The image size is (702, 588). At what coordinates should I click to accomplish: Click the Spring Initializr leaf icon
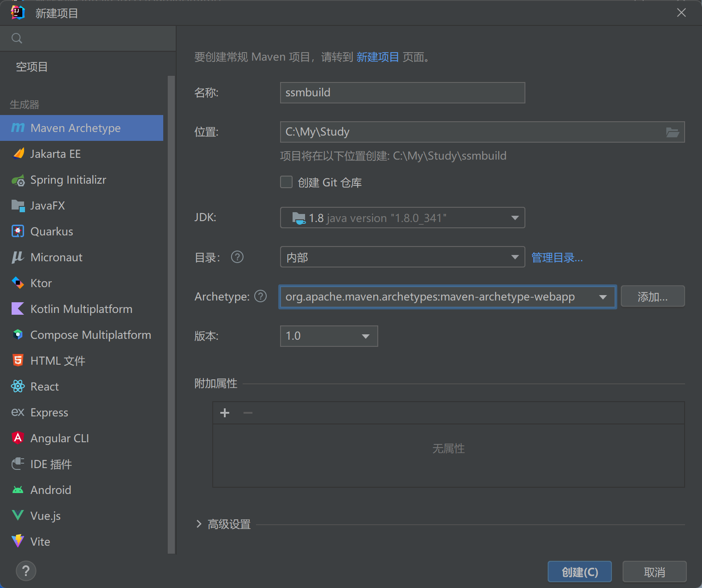coord(18,180)
